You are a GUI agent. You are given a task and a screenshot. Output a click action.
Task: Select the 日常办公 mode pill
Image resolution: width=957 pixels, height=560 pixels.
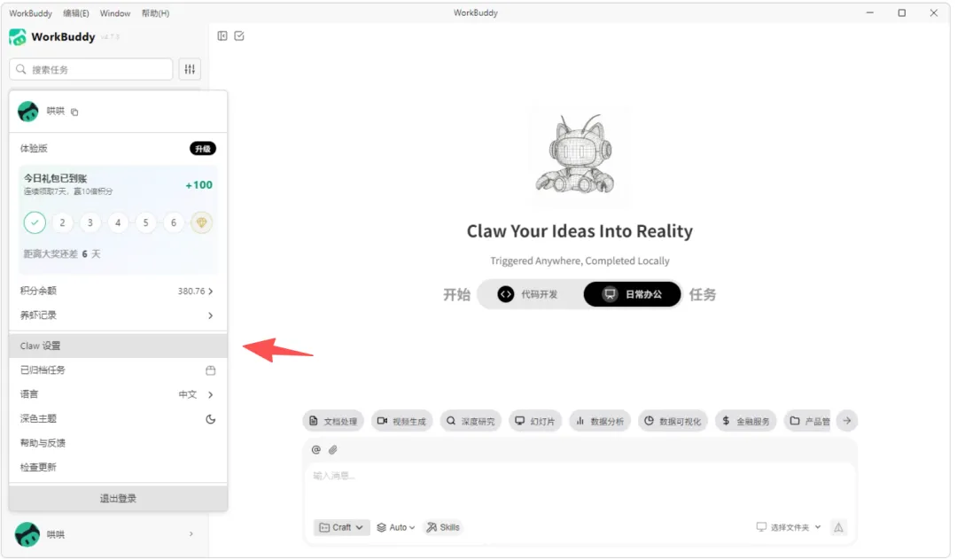coord(633,295)
